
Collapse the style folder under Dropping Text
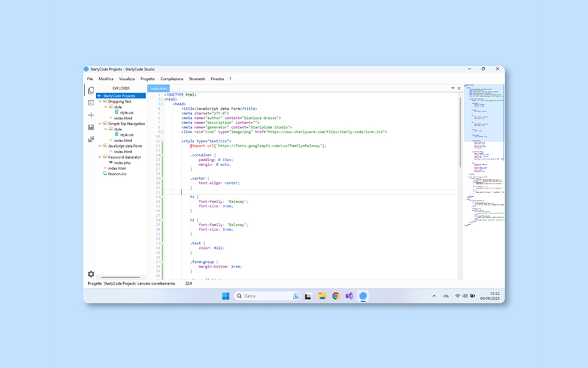(x=106, y=107)
